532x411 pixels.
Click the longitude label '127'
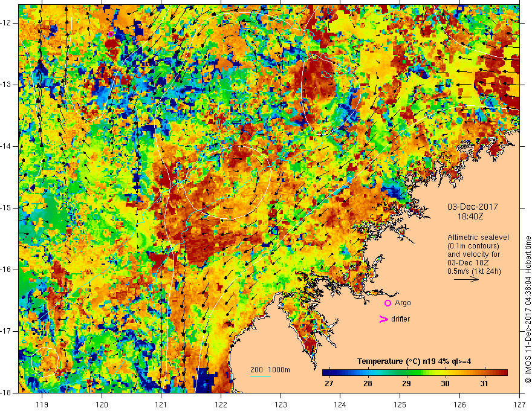pos(519,404)
